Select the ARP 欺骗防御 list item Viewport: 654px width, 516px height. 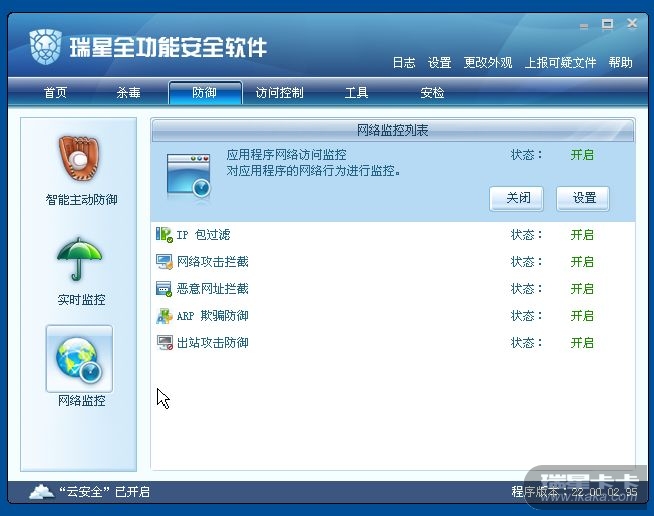pyautogui.click(x=393, y=316)
